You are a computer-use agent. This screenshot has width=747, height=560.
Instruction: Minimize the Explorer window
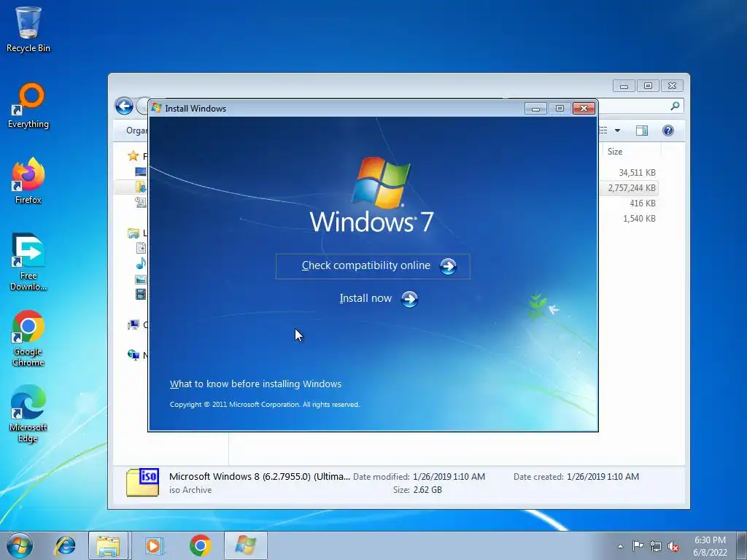(624, 86)
